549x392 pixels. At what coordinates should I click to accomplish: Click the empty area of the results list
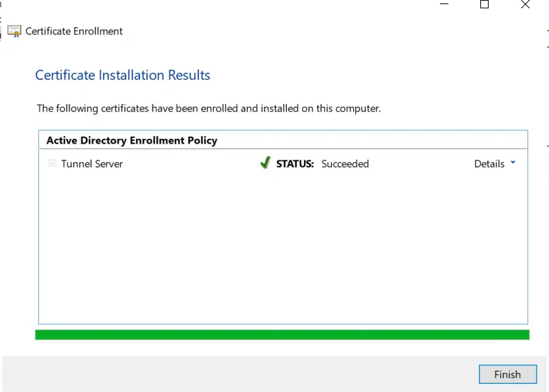[282, 250]
